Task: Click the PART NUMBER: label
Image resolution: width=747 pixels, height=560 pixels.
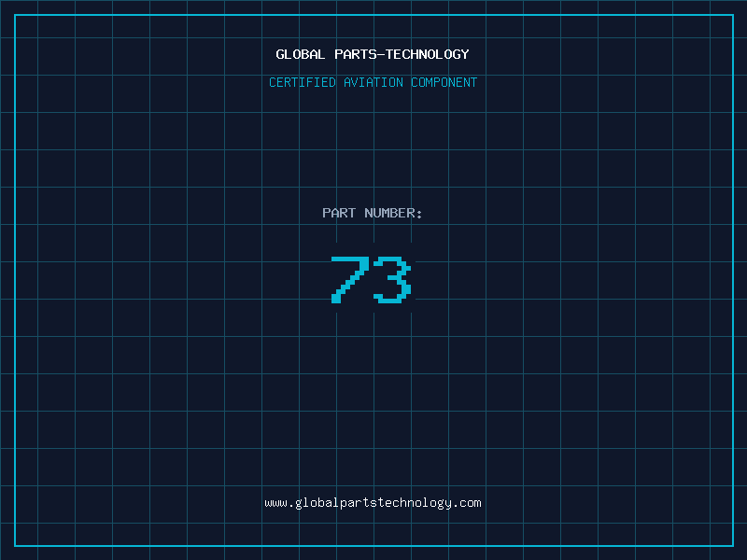Action: 373,214
